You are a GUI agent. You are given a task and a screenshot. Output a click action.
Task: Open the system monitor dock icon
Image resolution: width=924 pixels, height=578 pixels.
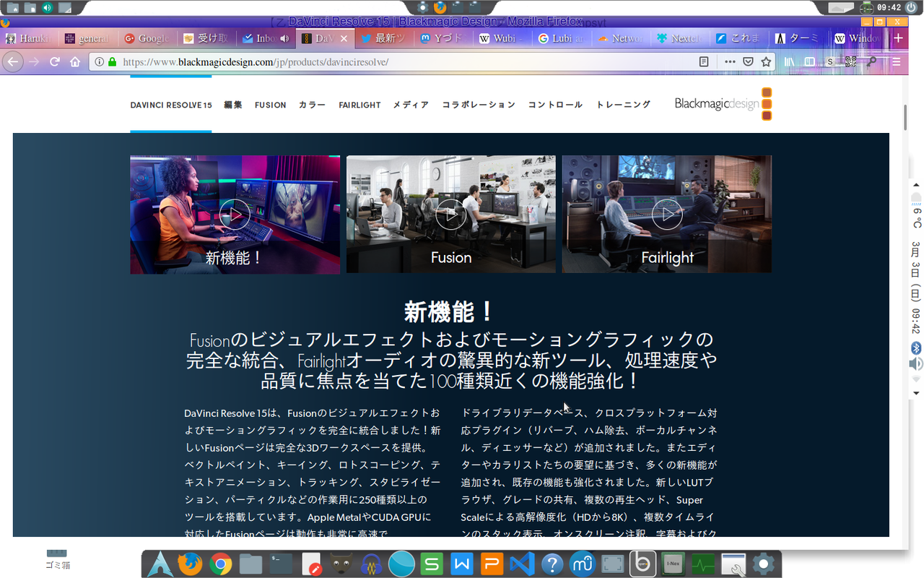(703, 564)
